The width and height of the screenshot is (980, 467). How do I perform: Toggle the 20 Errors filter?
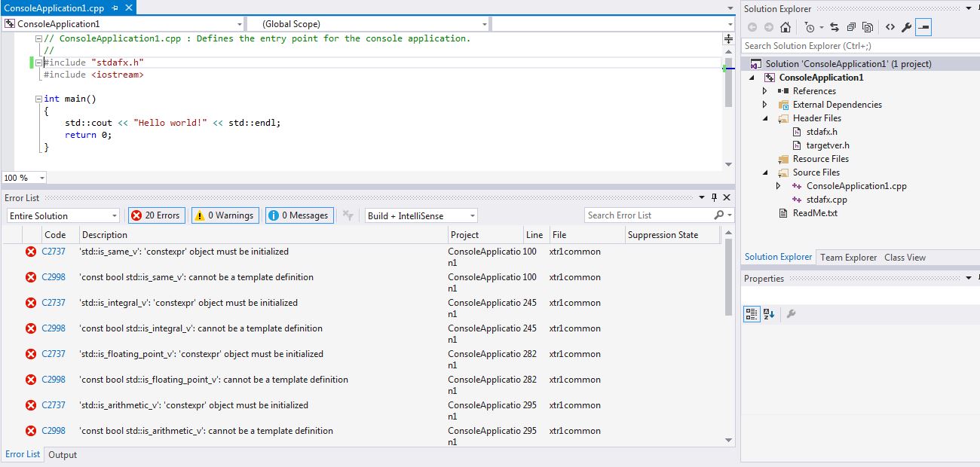(156, 215)
